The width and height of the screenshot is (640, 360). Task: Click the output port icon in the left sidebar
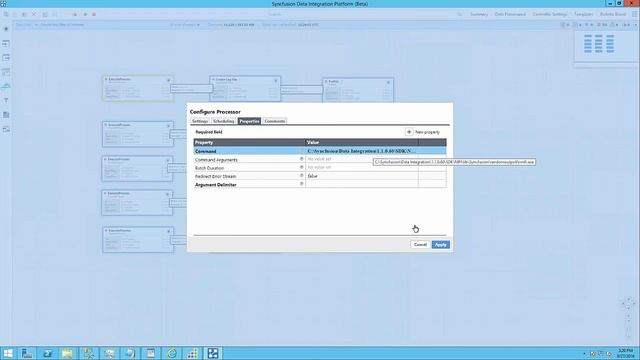pos(6,58)
